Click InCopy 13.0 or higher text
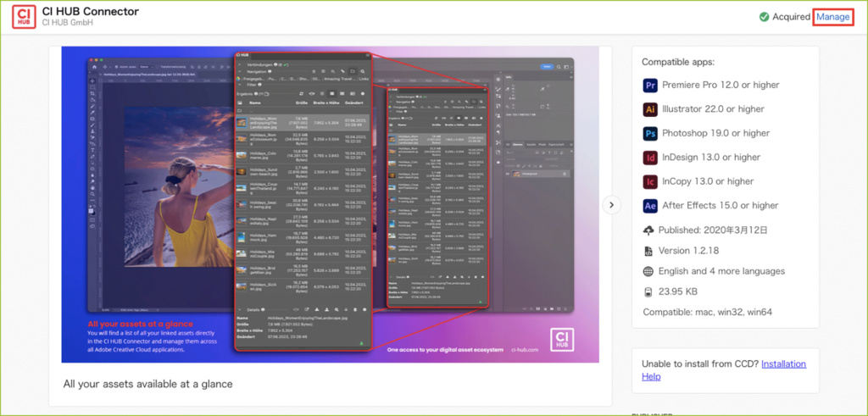Screen dimensions: 868x416 (708, 181)
